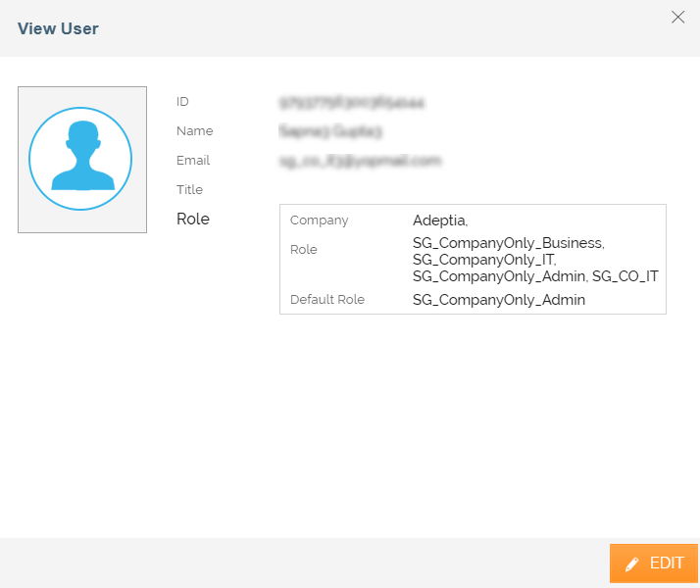Click the Default Role label
This screenshot has width=700, height=588.
(x=327, y=300)
